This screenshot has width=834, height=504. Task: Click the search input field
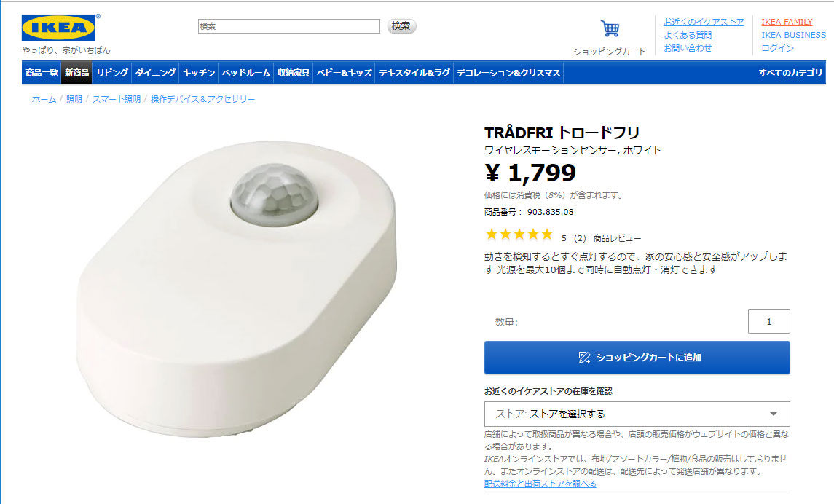[x=289, y=26]
